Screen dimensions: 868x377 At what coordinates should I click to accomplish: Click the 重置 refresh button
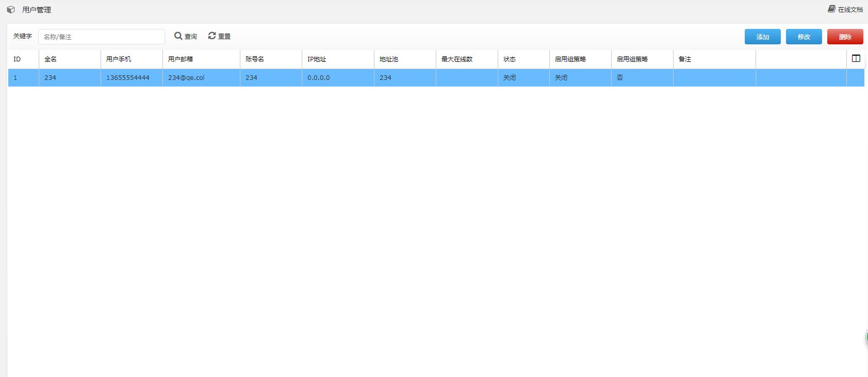point(219,36)
